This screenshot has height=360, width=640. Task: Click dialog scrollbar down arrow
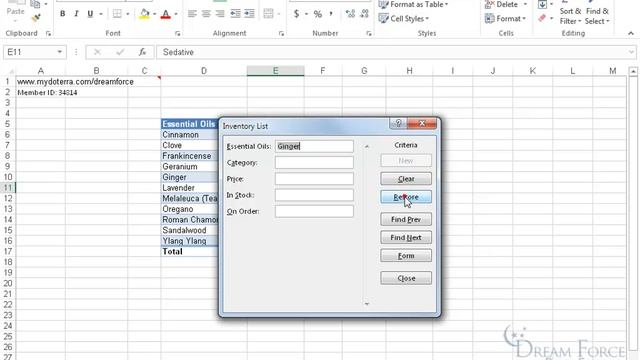pos(367,304)
